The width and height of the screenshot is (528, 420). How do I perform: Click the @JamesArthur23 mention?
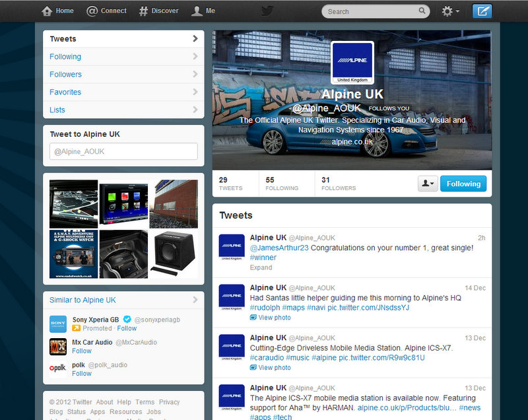click(279, 248)
